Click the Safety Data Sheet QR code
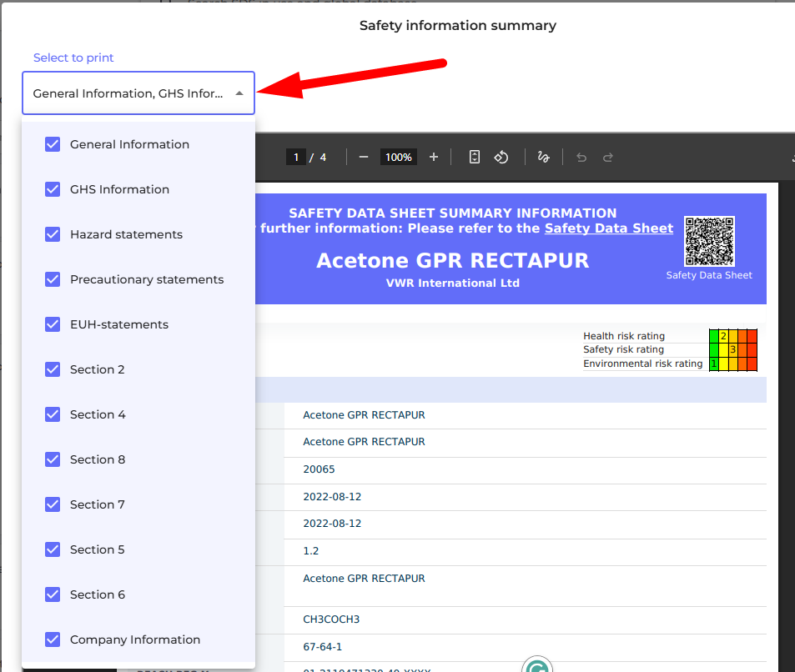The image size is (795, 672). click(709, 241)
